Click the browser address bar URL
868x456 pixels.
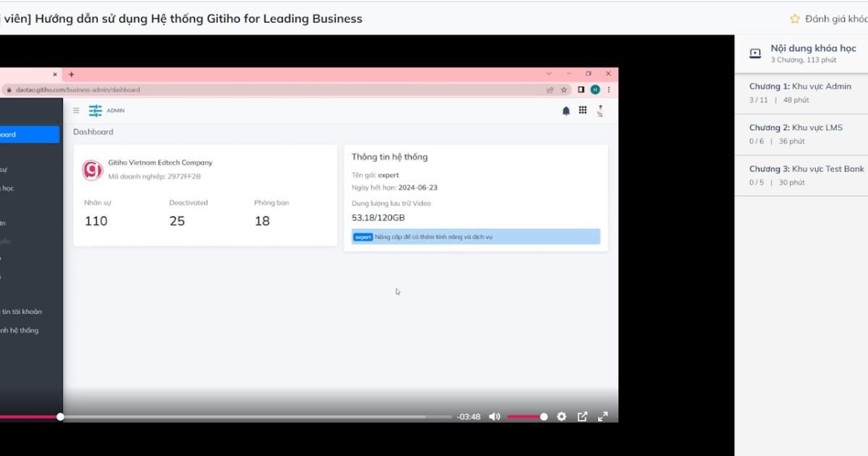[x=78, y=90]
